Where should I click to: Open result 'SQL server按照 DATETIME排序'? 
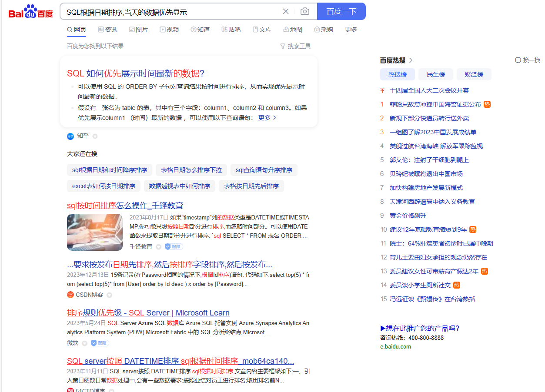[x=181, y=361]
